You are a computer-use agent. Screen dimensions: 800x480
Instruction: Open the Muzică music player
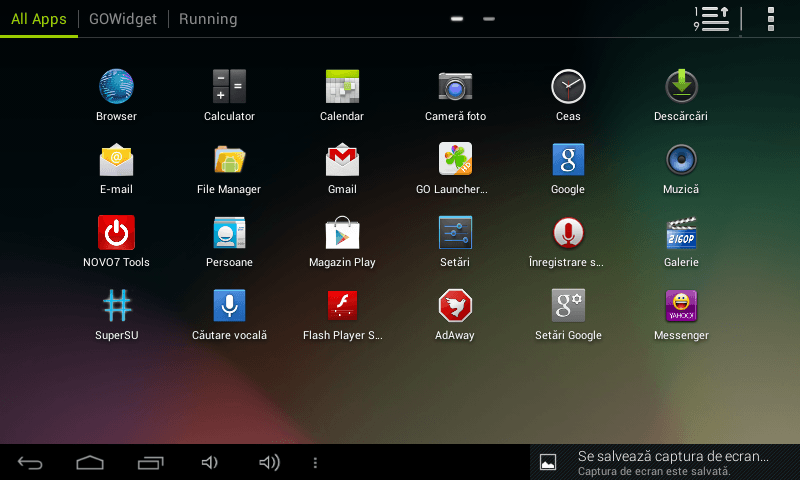point(681,160)
